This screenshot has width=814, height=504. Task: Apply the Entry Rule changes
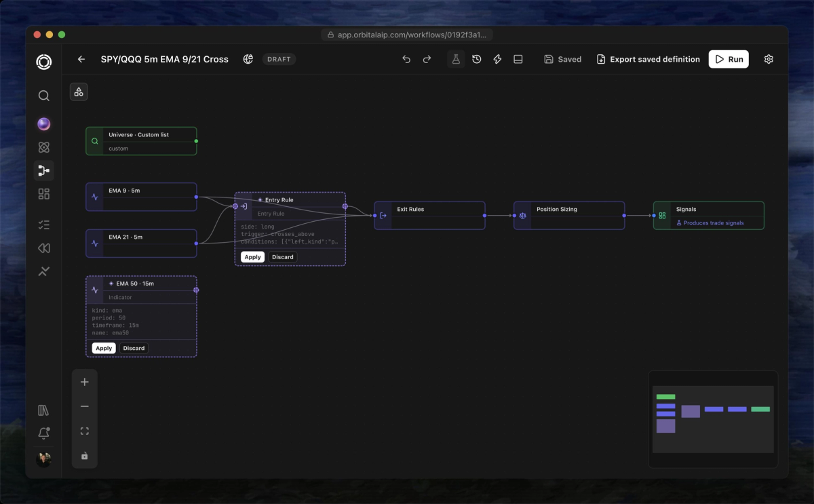pyautogui.click(x=252, y=257)
